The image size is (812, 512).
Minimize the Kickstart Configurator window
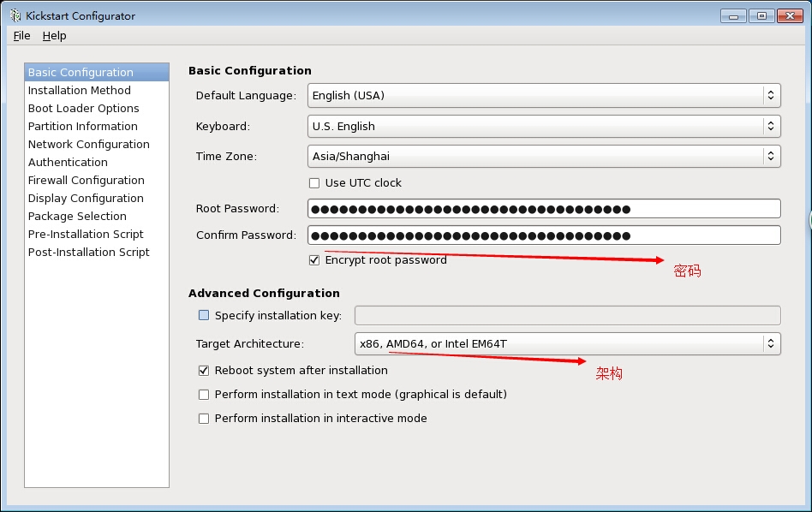point(733,16)
